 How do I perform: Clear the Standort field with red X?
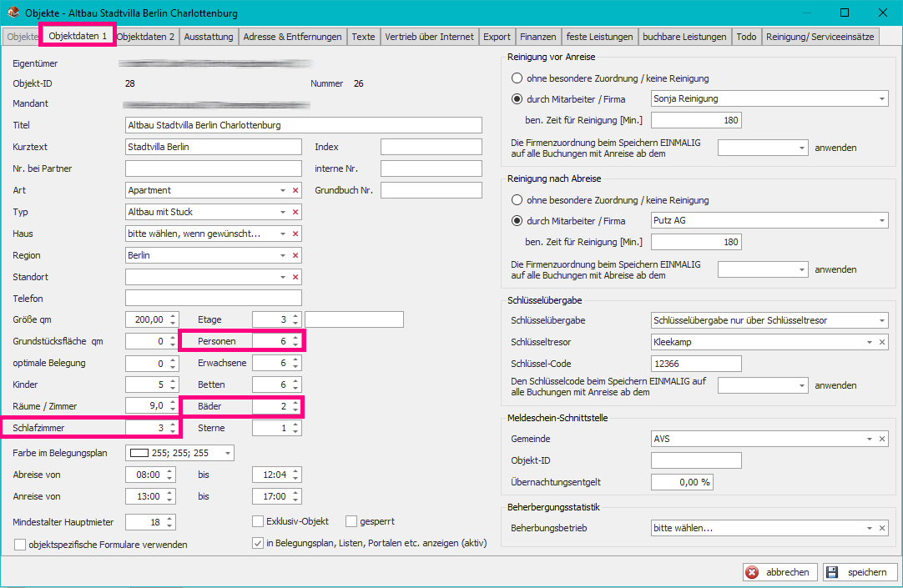click(x=295, y=277)
